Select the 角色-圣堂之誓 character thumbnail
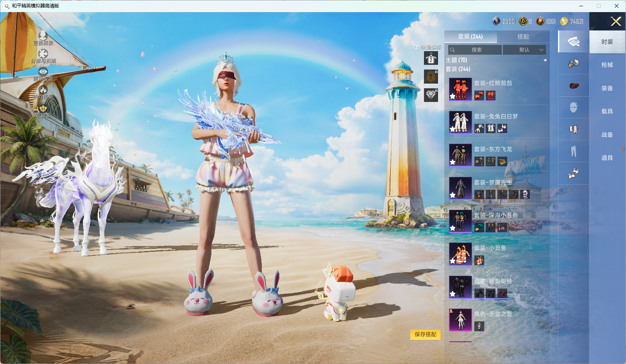Viewport: 626px width, 364px height. click(460, 320)
